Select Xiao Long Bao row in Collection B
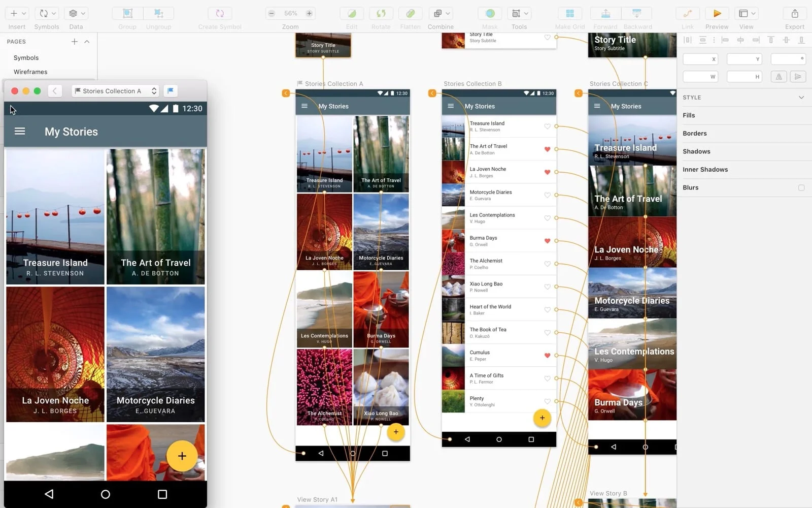Screen dimensions: 812x508 [499, 287]
